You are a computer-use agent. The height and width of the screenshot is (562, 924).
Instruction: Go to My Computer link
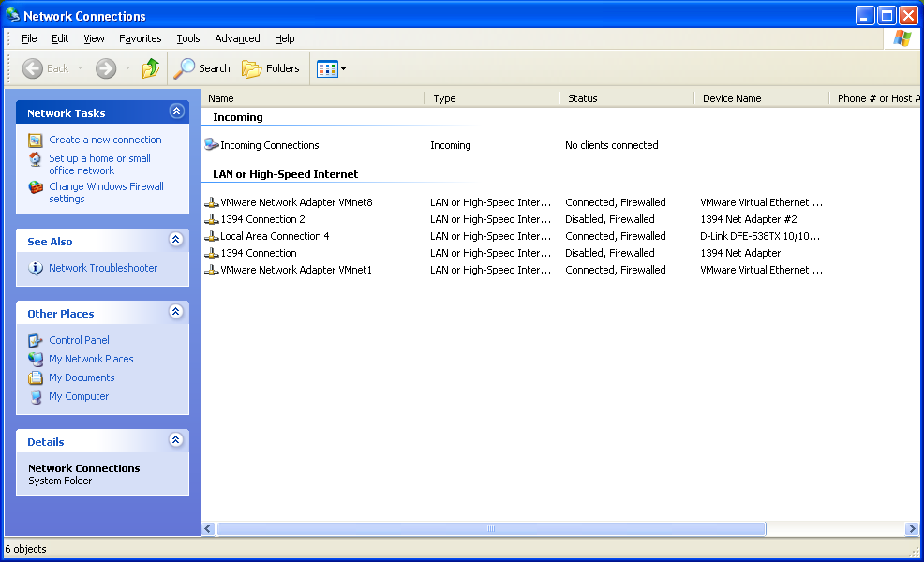(x=79, y=396)
